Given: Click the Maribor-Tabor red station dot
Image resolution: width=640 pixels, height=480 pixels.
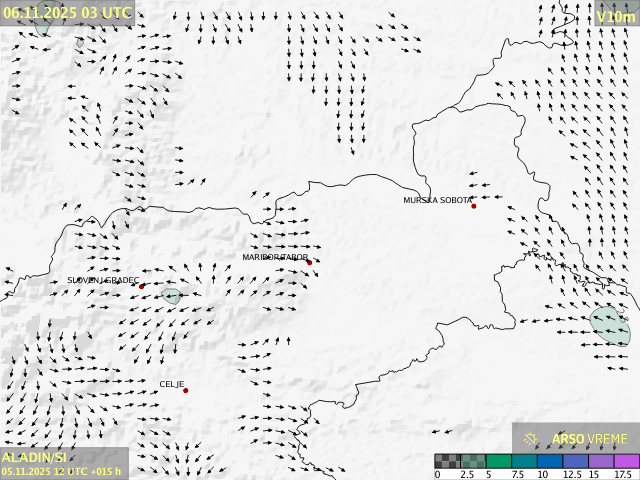Looking at the screenshot, I should pyautogui.click(x=309, y=263).
